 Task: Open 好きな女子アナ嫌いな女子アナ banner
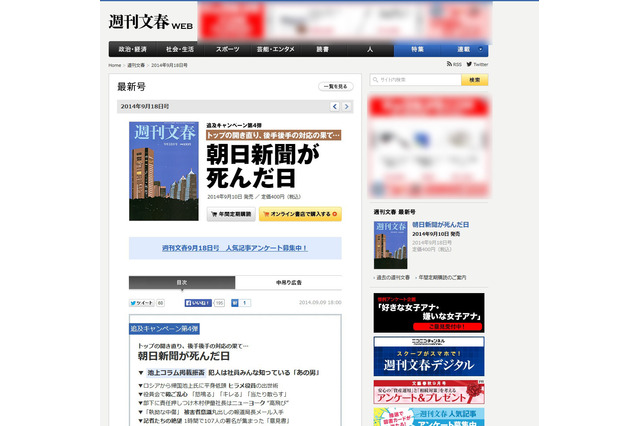[x=429, y=313]
